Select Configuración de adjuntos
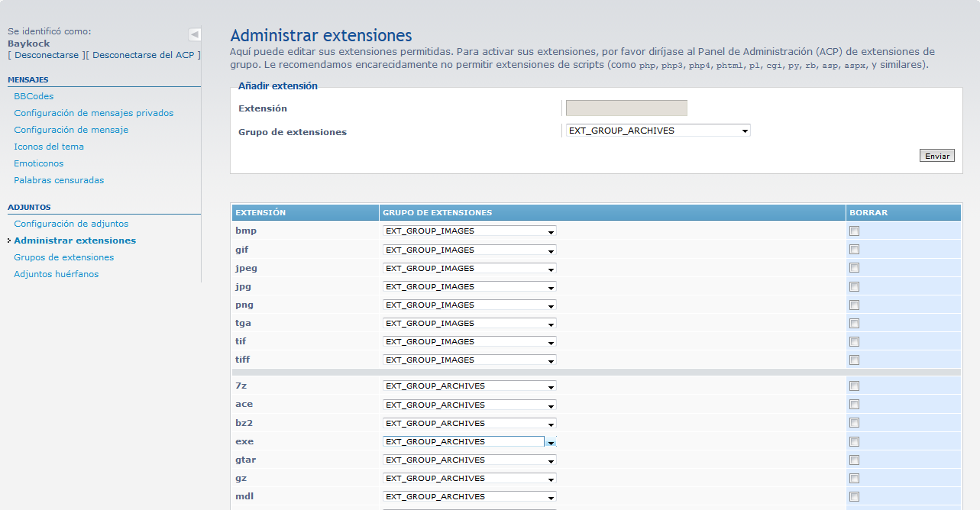 point(71,224)
